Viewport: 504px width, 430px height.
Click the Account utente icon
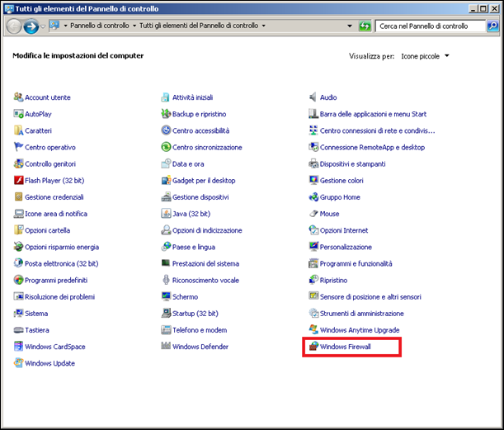point(18,97)
